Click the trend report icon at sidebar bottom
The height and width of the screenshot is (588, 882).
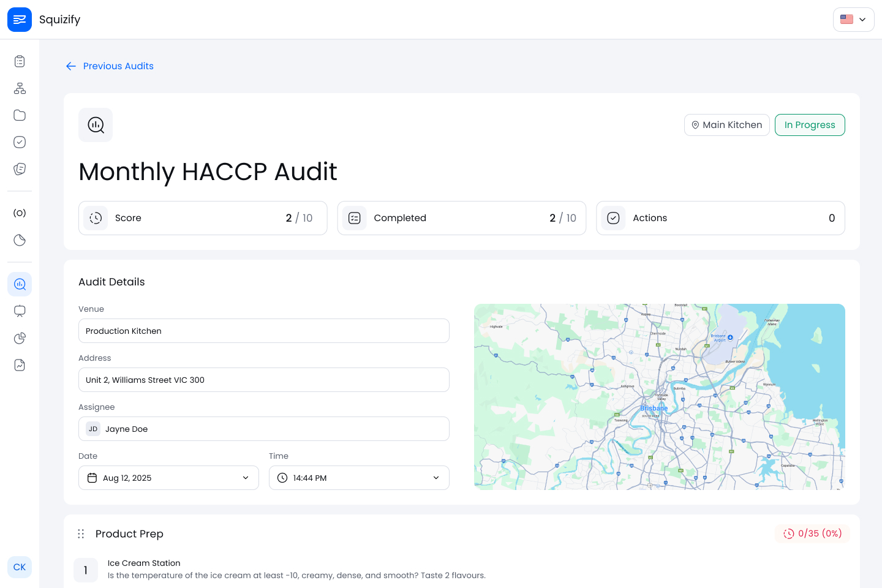19,364
